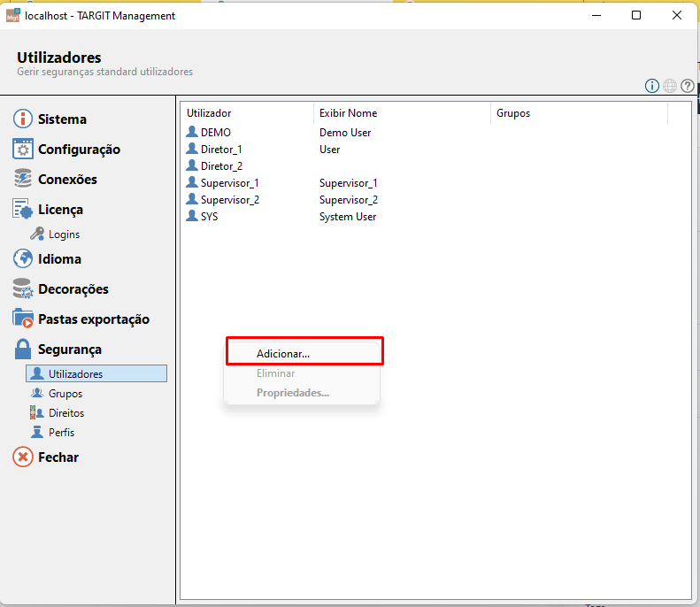Click the Idioma globe icon

tap(22, 258)
